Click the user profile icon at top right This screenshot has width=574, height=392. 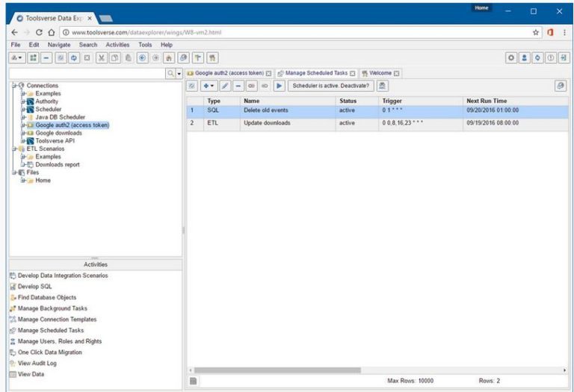click(524, 57)
